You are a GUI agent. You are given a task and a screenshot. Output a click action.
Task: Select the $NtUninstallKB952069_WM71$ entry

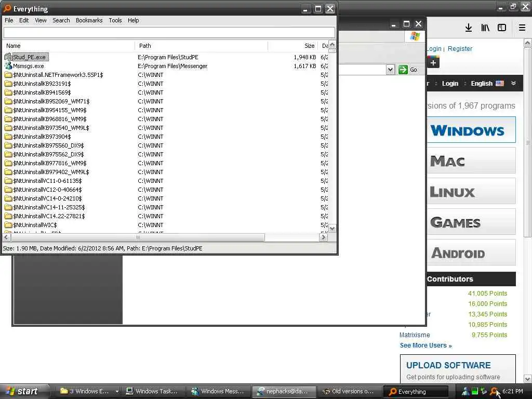51,101
